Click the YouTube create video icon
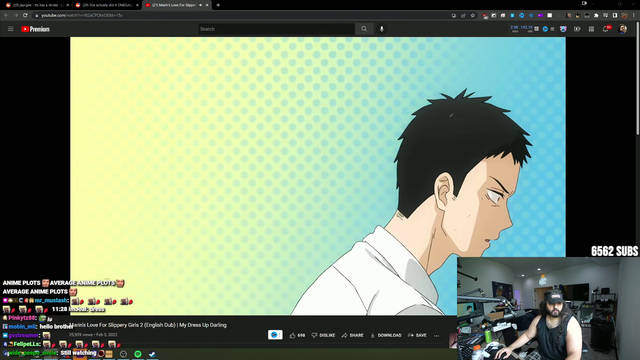Image resolution: width=640 pixels, height=360 pixels. tap(577, 29)
